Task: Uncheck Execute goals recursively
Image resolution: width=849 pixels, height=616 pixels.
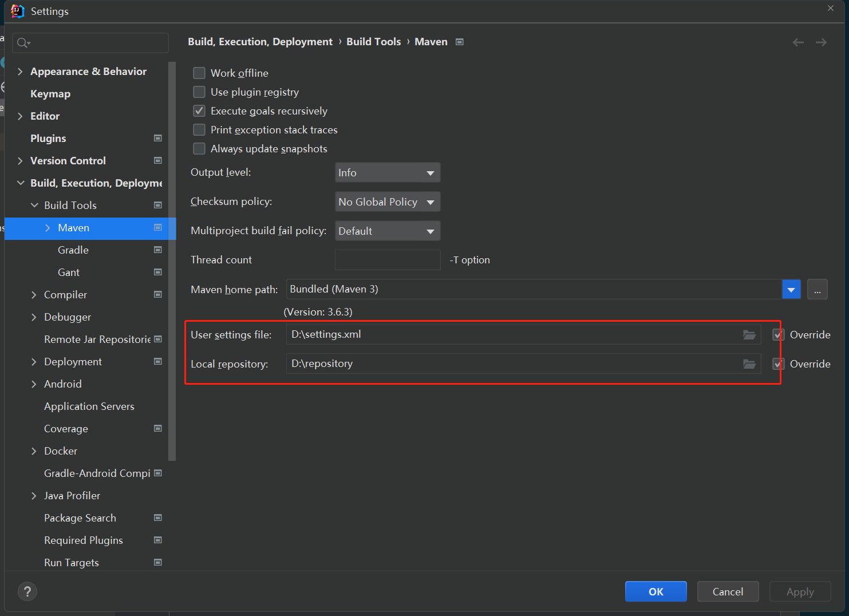Action: click(x=199, y=111)
